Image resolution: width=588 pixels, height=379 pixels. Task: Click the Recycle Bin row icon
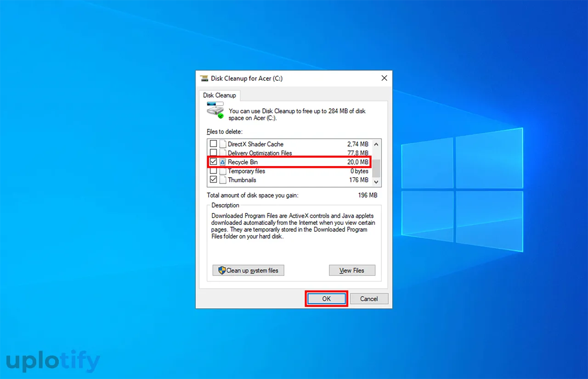(x=223, y=162)
